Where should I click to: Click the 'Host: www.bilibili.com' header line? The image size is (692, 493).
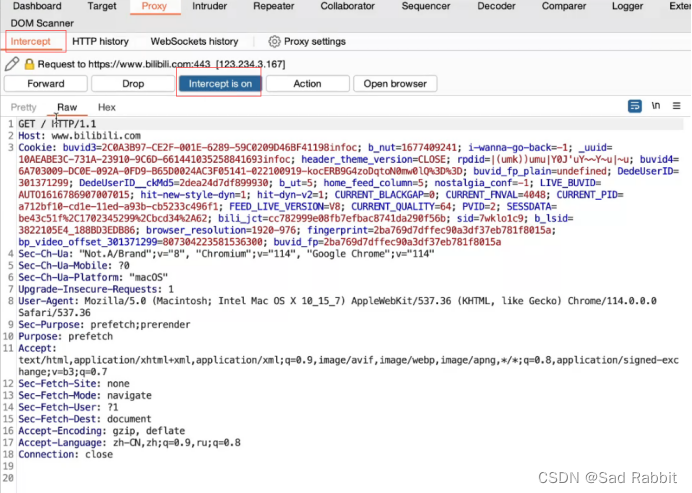tap(79, 136)
